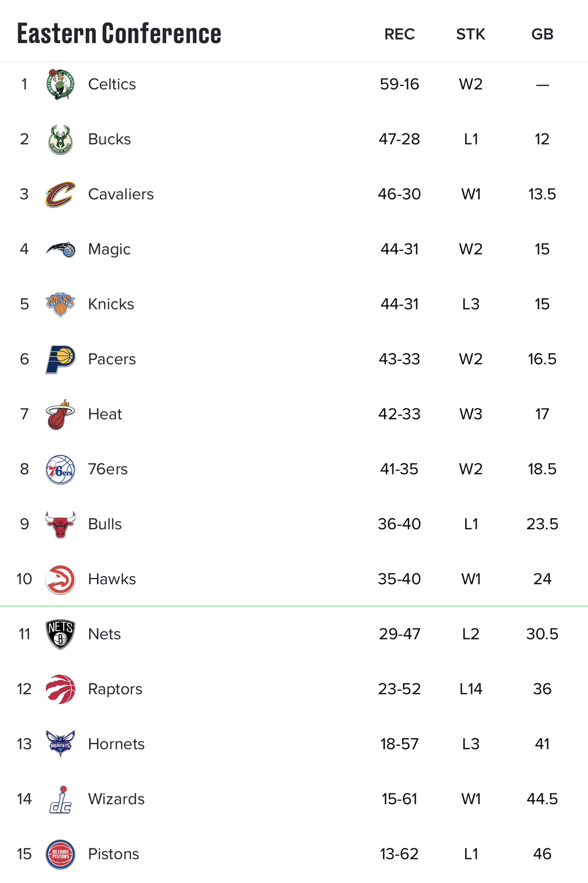Viewport: 588px width, 883px height.
Task: Open the Bulls logo
Action: point(60,524)
